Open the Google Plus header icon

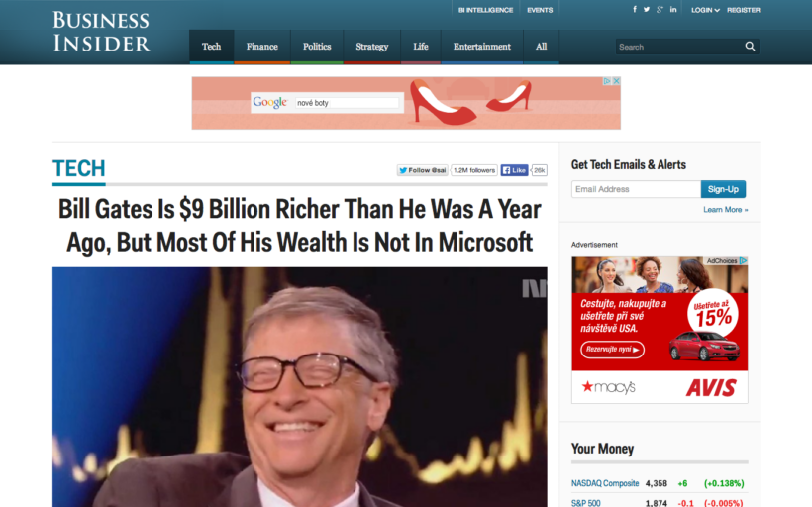tap(660, 9)
